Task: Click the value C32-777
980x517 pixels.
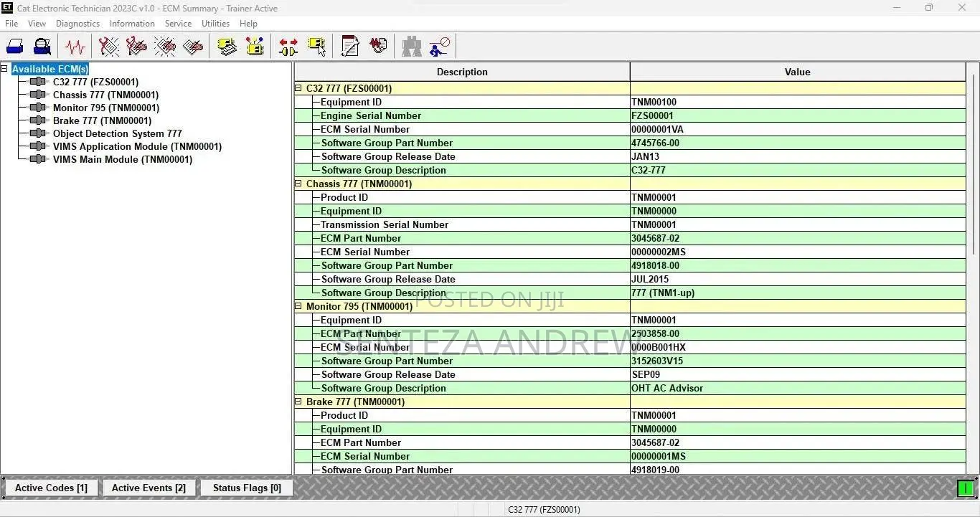Action: coord(649,170)
